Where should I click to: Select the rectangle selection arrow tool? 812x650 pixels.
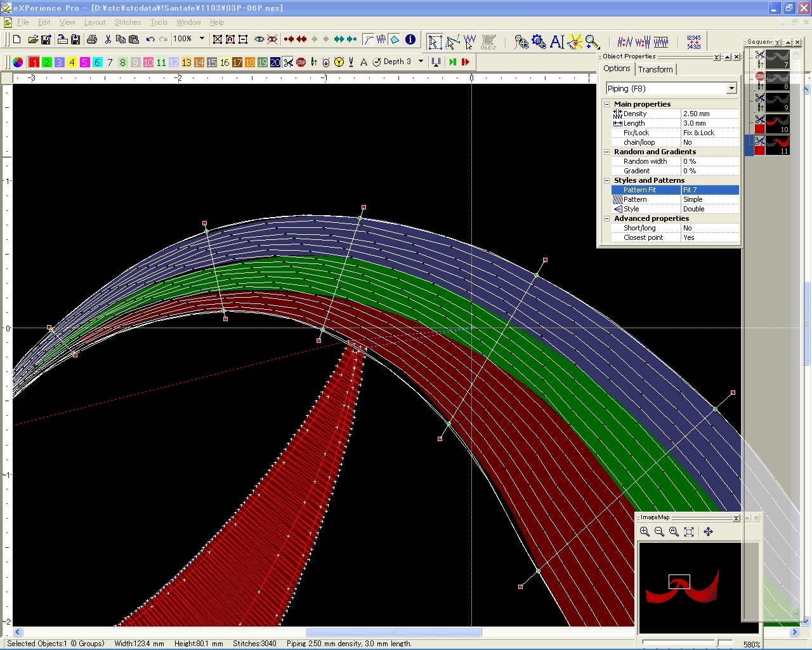pyautogui.click(x=435, y=42)
